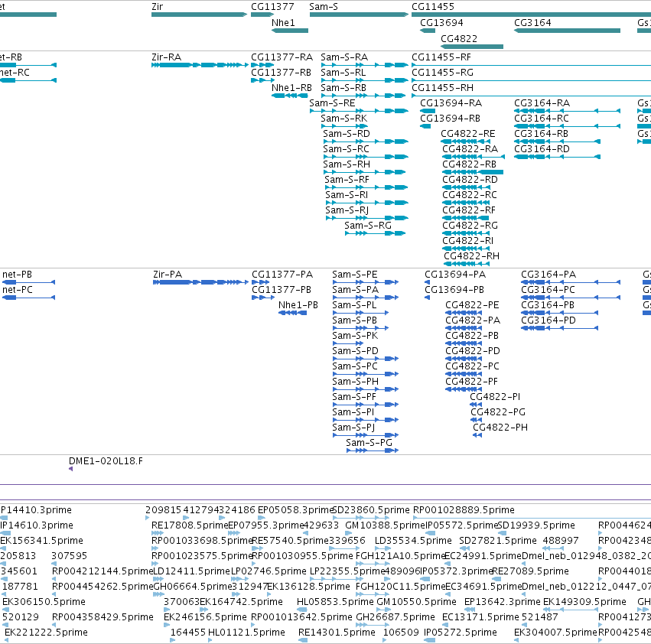The image size is (651, 644).
Task: Select EST label EK221222.5prime
Action: click(46, 633)
